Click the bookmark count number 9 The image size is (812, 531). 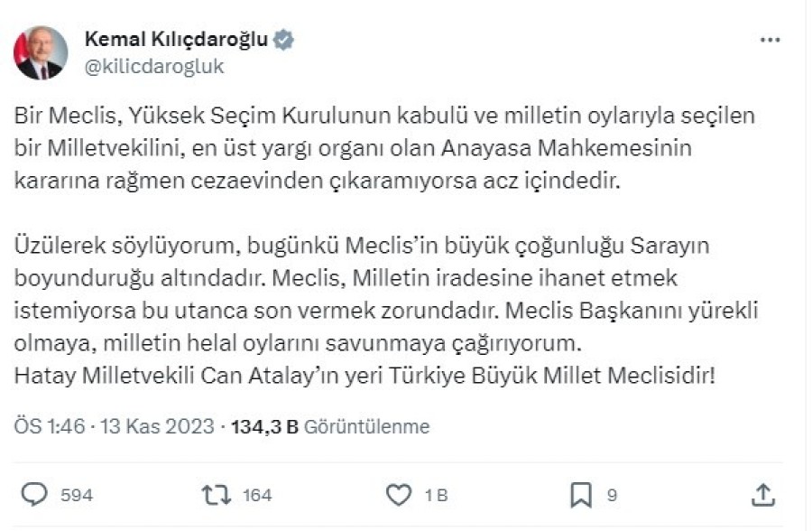tap(612, 495)
